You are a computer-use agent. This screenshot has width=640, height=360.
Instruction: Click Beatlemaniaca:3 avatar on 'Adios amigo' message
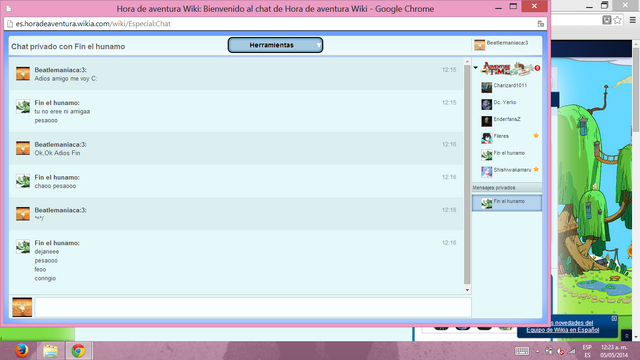point(23,74)
